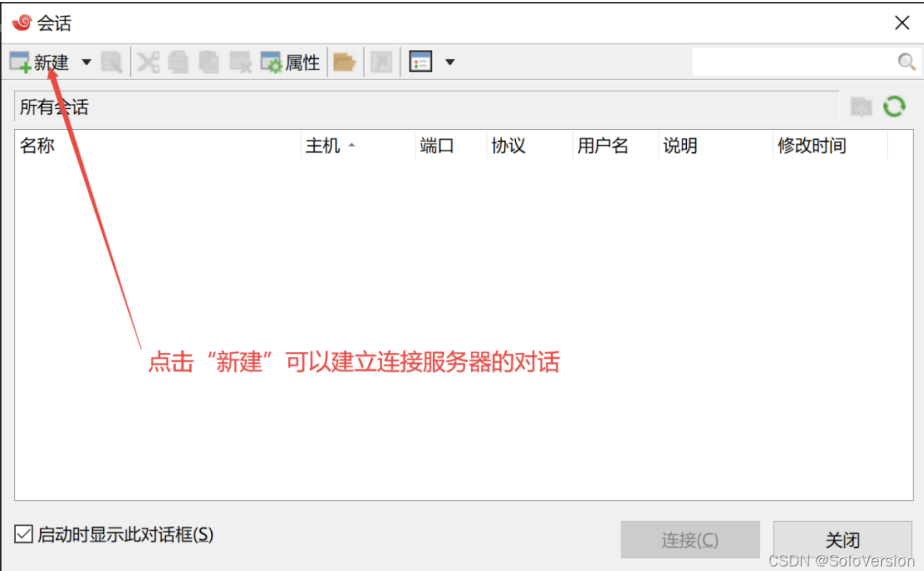This screenshot has height=571, width=924.
Task: Click the 连接(C) button
Action: tap(690, 540)
